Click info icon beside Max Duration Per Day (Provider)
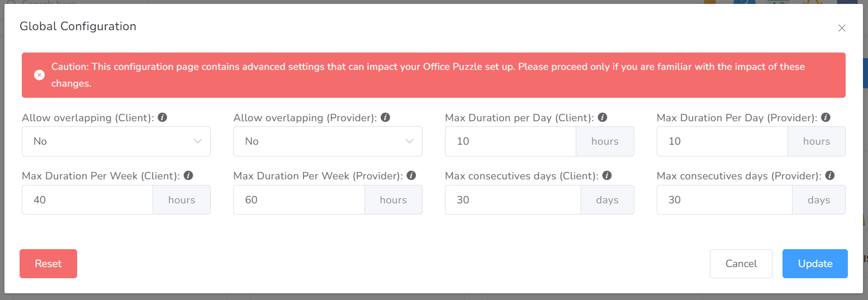868x300 pixels. [x=826, y=118]
